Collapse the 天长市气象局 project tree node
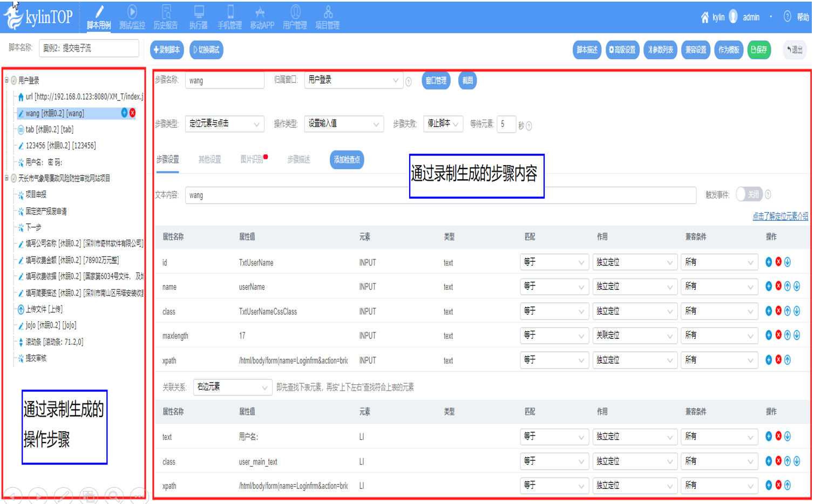This screenshot has height=504, width=814. click(x=6, y=178)
